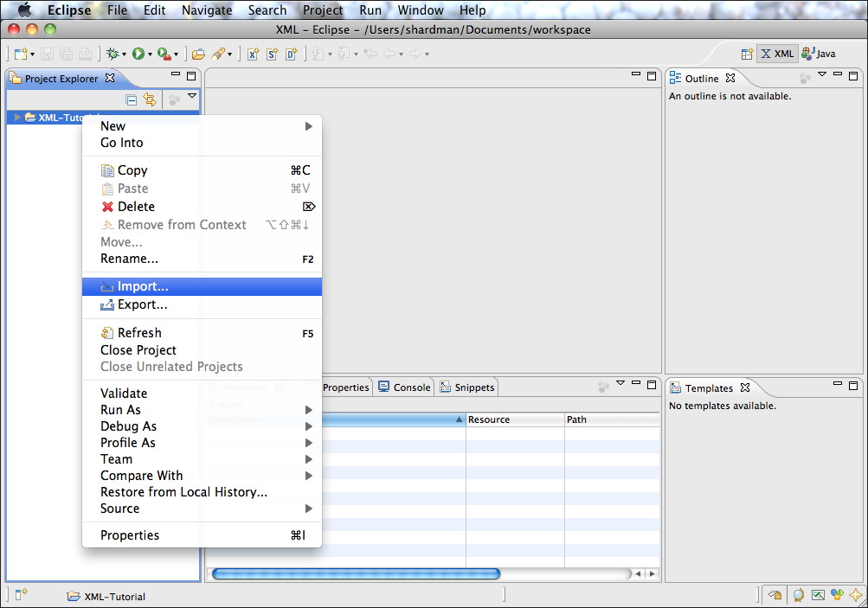Select the Console tab
This screenshot has height=608, width=868.
(x=404, y=387)
